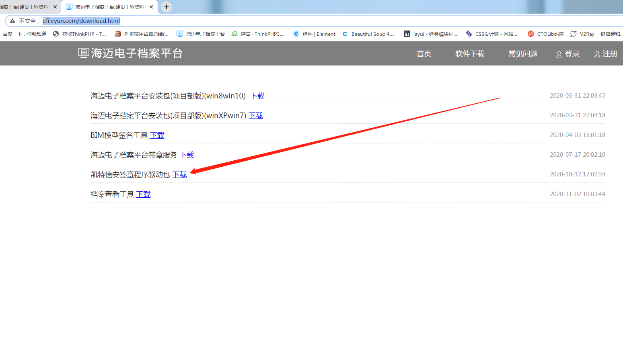Click the not-secure warning icon

point(12,21)
